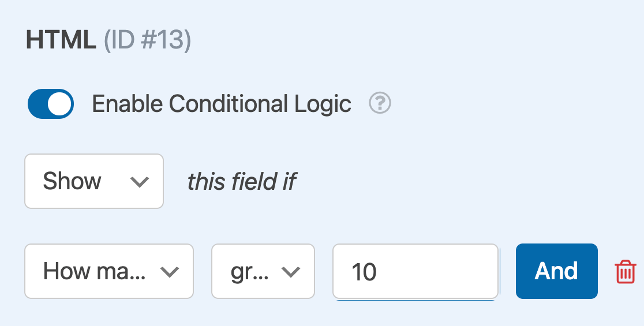
Task: Click the "Enable Conditional Logic" label text
Action: tap(222, 104)
